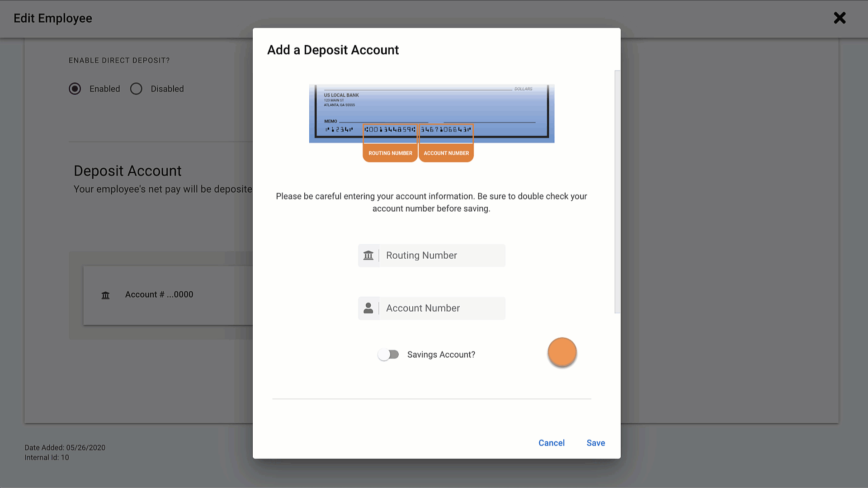The image size is (868, 488).
Task: Click the orange Account Number callout on check
Action: click(446, 153)
